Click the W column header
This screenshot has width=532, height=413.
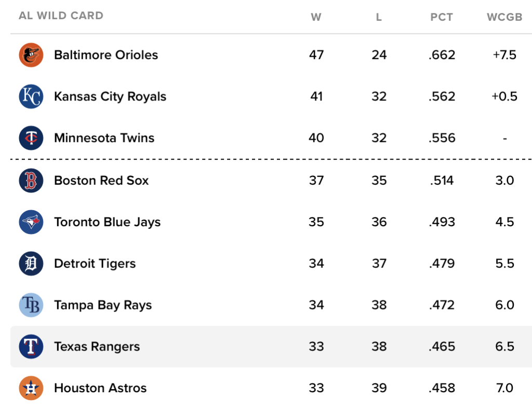click(x=316, y=17)
